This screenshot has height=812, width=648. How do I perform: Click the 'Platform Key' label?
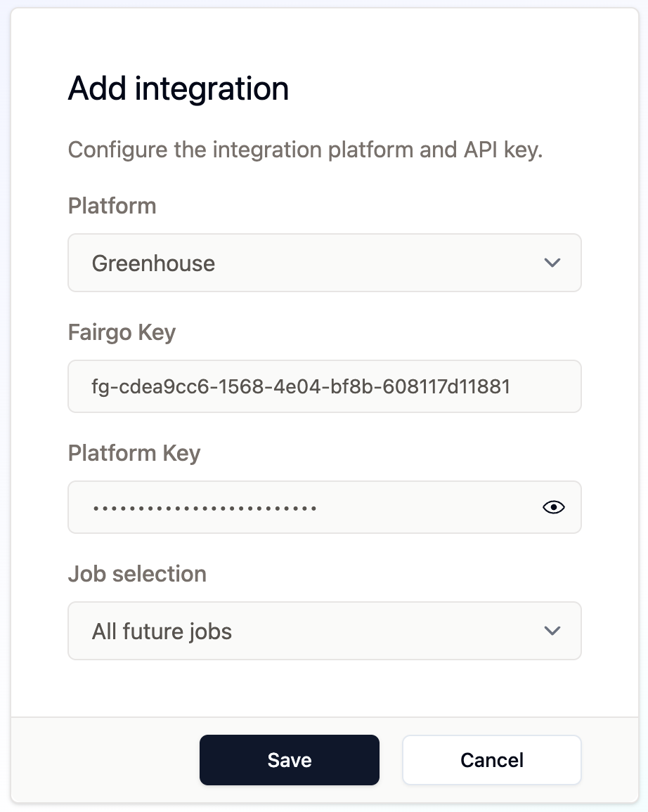134,453
